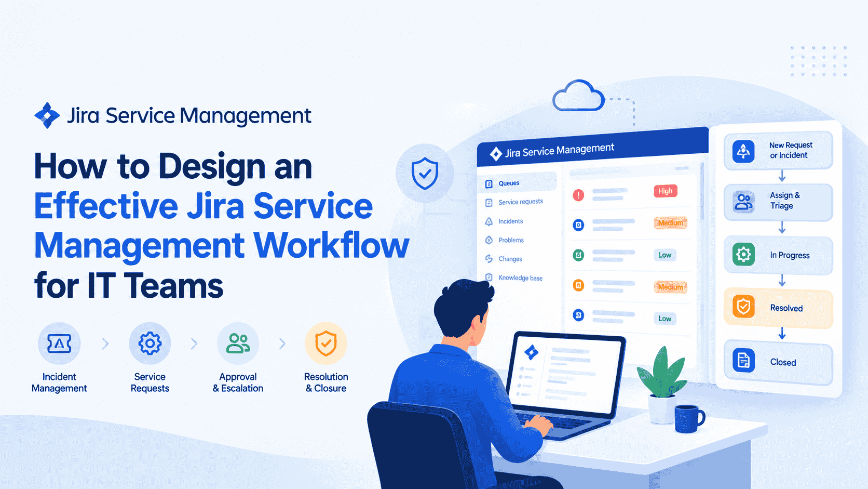The image size is (868, 489).
Task: Click the red exclamation icon in High row
Action: click(x=578, y=195)
